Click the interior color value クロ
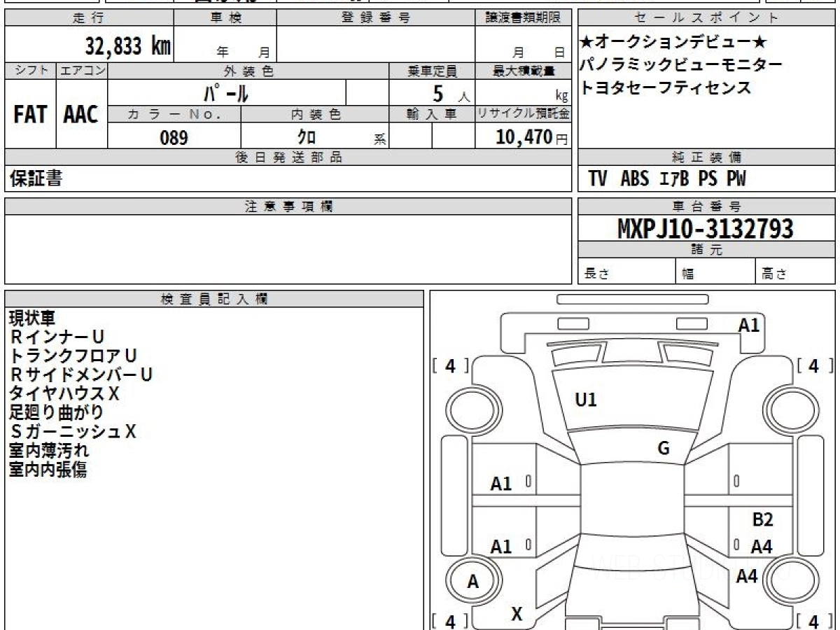Screen dimensions: 840x630 click(x=307, y=137)
